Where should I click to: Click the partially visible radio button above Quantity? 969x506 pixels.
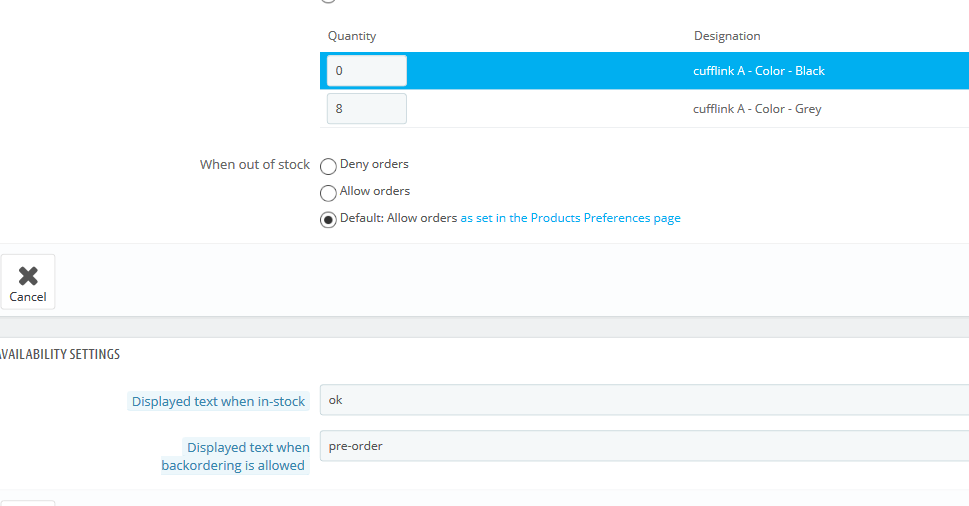[328, 1]
